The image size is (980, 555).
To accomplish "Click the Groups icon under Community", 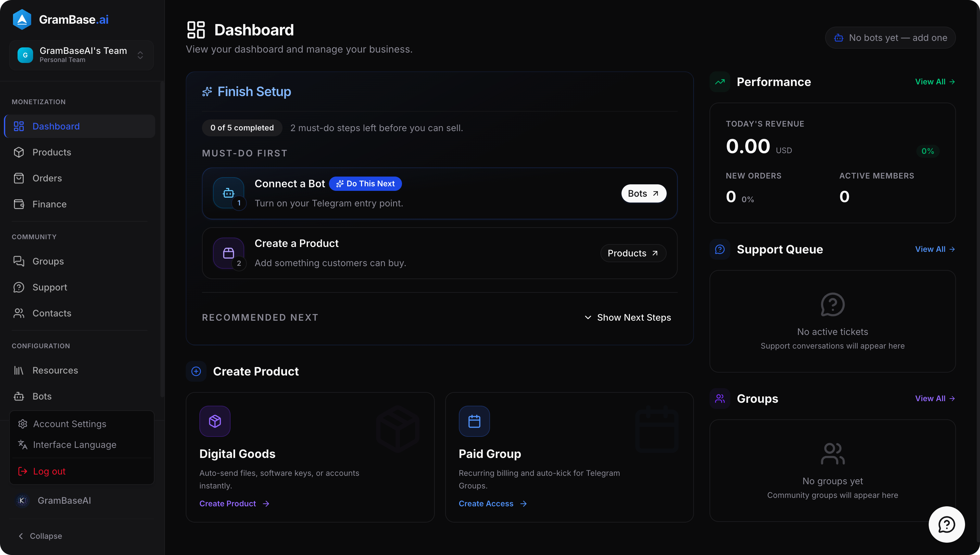I will pos(19,261).
